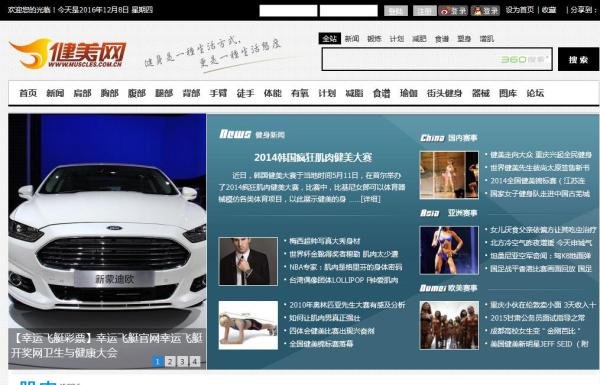This screenshot has width=600, height=385.
Task: Click the password input field in top bar
Action: click(349, 11)
